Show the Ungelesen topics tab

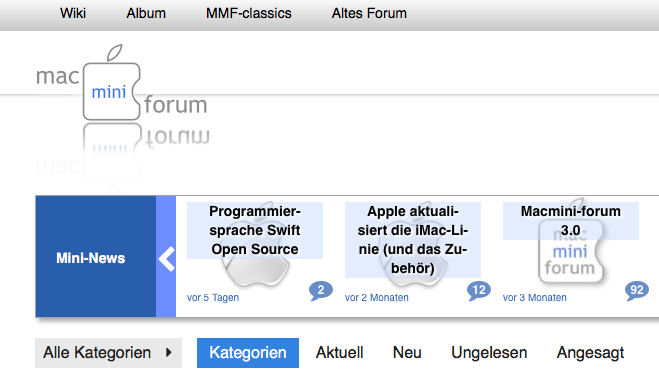click(x=489, y=353)
